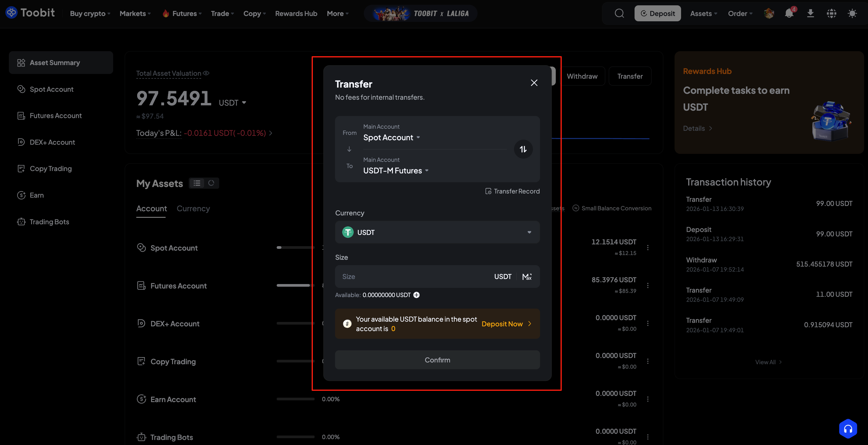Viewport: 868px width, 445px height.
Task: Switch to the Currency tab
Action: pyautogui.click(x=193, y=209)
